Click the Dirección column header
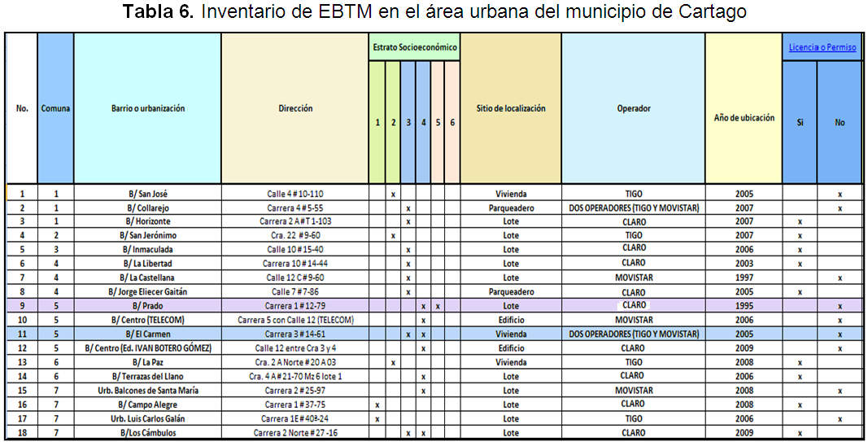This screenshot has width=868, height=442. (x=294, y=108)
